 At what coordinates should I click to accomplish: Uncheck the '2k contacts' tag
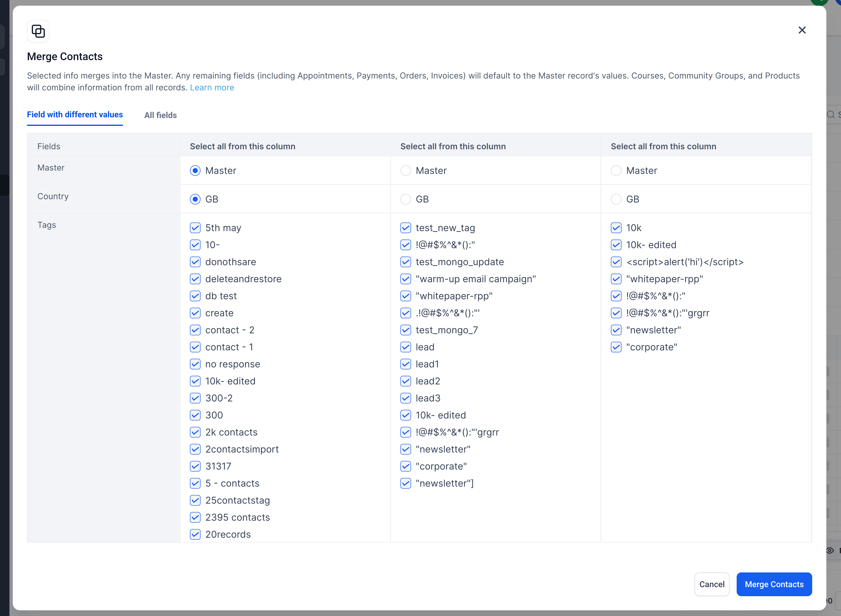[x=195, y=432]
